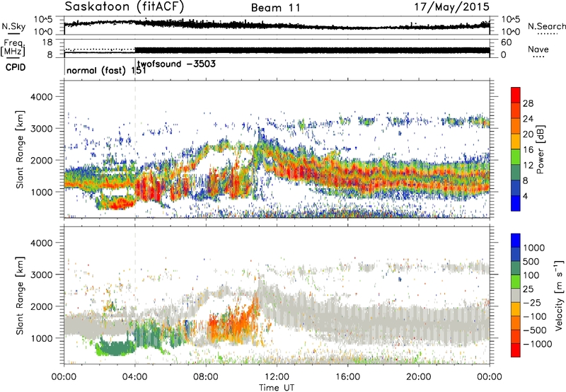Click the -25 label on Velocity scale
Viewport: 566px width, 392px height.
533,302
